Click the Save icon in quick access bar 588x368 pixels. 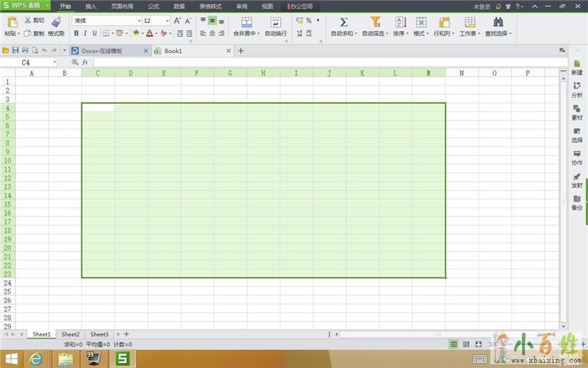15,51
